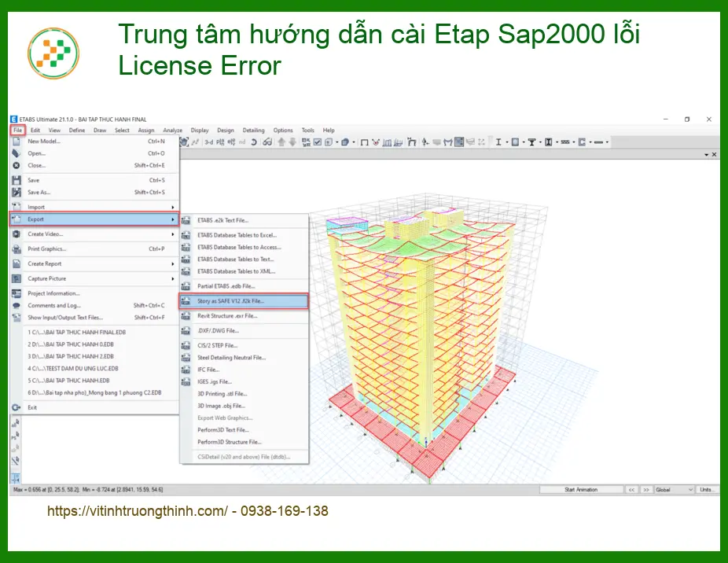728x563 pixels.
Task: Open recent file BAI TAP THUC HANH FINAL.EDB
Action: (x=94, y=333)
